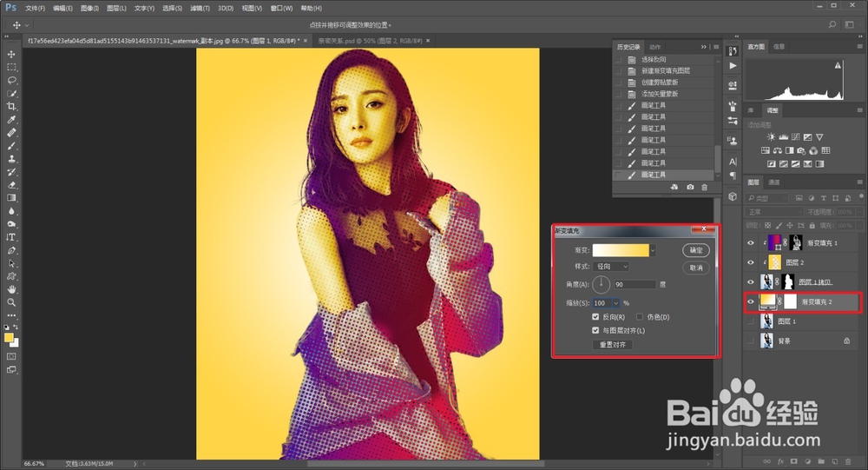Hide the 图层 2 layer
Screen dimensions: 868x470
coord(751,262)
